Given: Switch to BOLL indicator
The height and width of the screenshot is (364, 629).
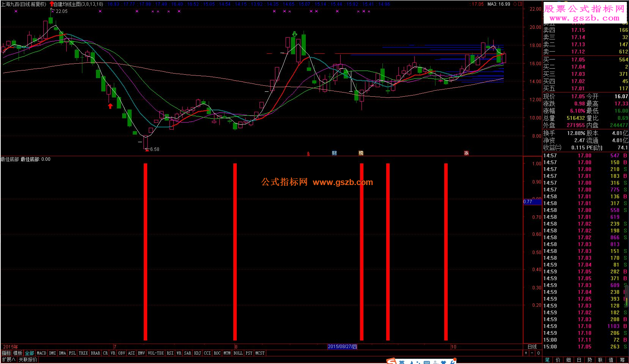Looking at the screenshot, I should tap(238, 353).
